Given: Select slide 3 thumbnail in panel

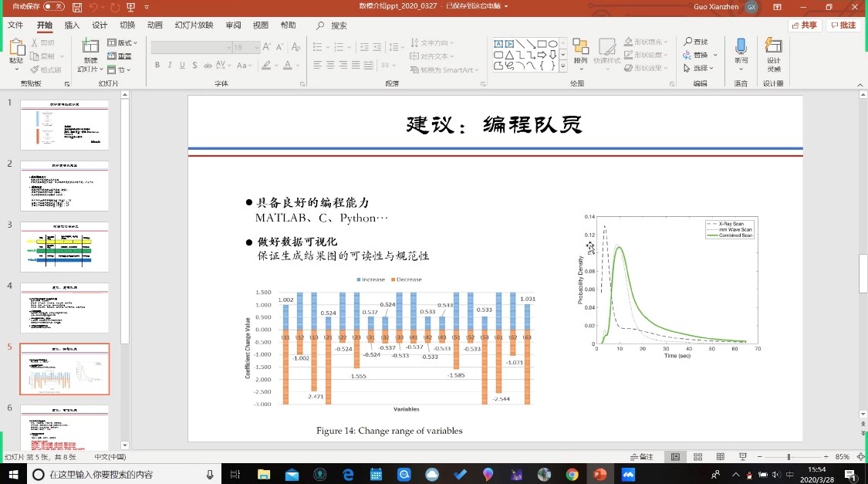Looking at the screenshot, I should (64, 247).
